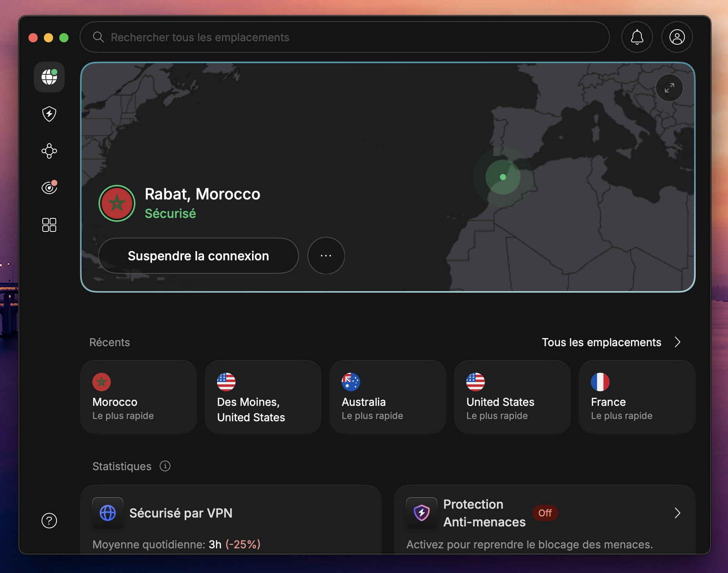The width and height of the screenshot is (728, 573).
Task: Click the Statistiques heading
Action: 122,466
